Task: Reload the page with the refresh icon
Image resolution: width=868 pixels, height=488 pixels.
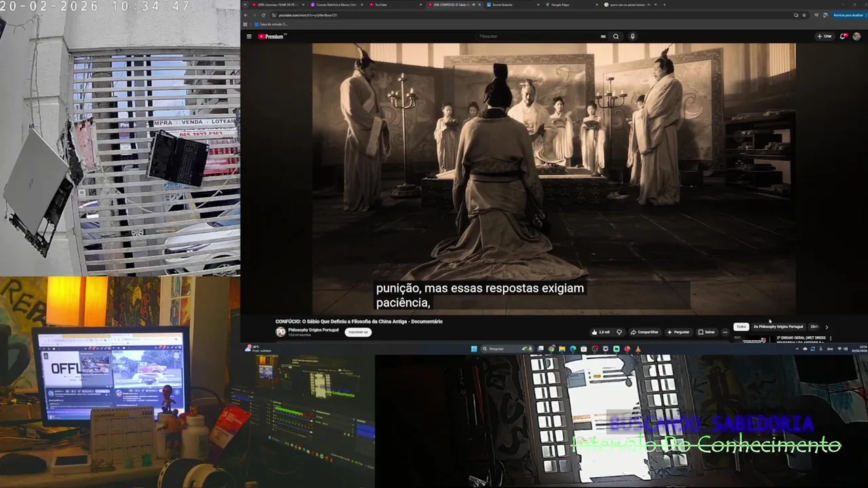Action: click(x=263, y=15)
